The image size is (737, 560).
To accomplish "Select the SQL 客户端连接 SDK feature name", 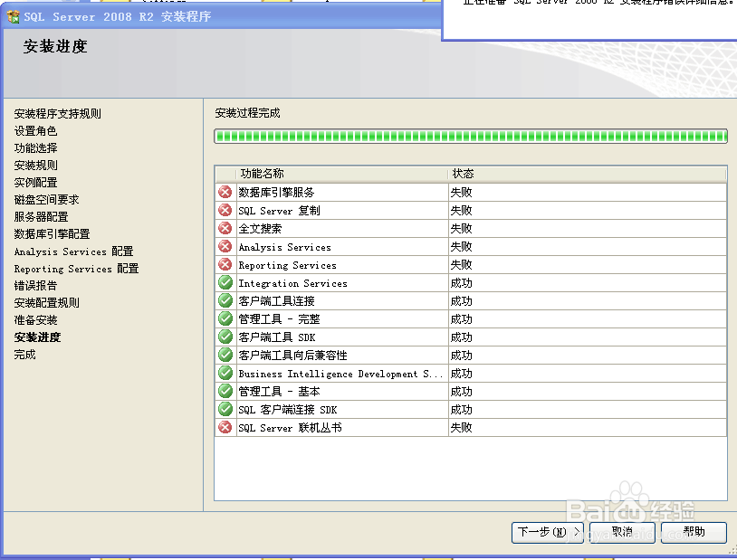I will (288, 410).
